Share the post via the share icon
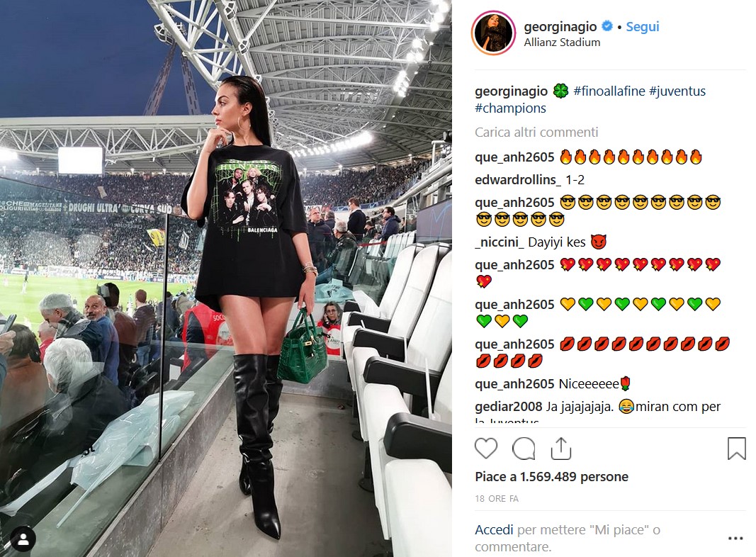Image resolution: width=756 pixels, height=557 pixels. coord(560,449)
